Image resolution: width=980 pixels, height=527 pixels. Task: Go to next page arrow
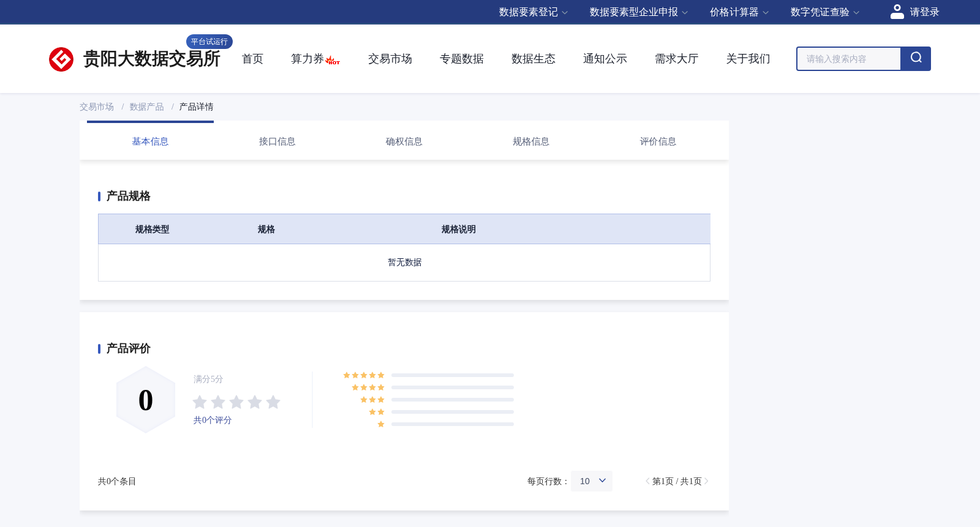706,481
